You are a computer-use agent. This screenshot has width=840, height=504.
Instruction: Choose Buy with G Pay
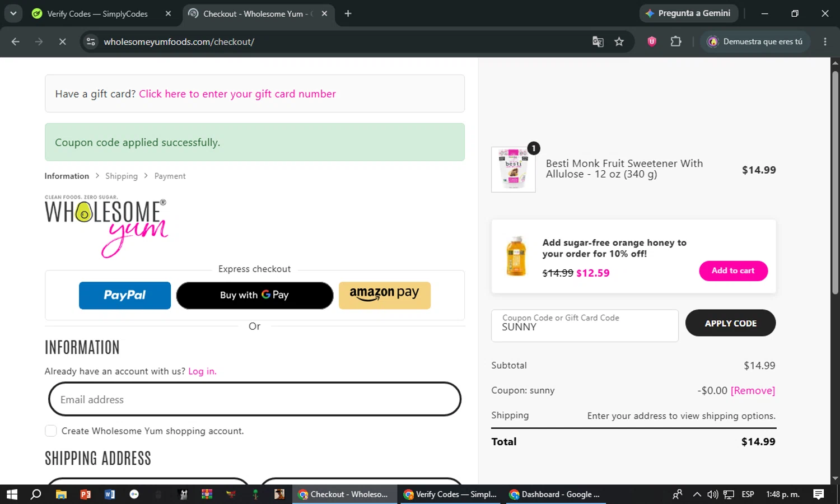coord(255,295)
